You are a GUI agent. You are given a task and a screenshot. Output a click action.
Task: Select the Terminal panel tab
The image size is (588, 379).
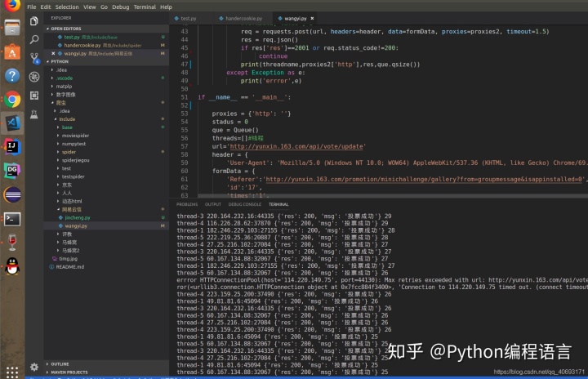tap(278, 204)
